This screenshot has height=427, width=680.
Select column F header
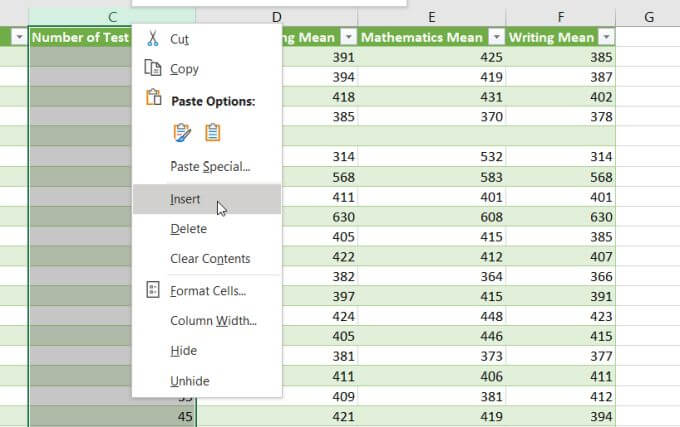click(x=561, y=17)
